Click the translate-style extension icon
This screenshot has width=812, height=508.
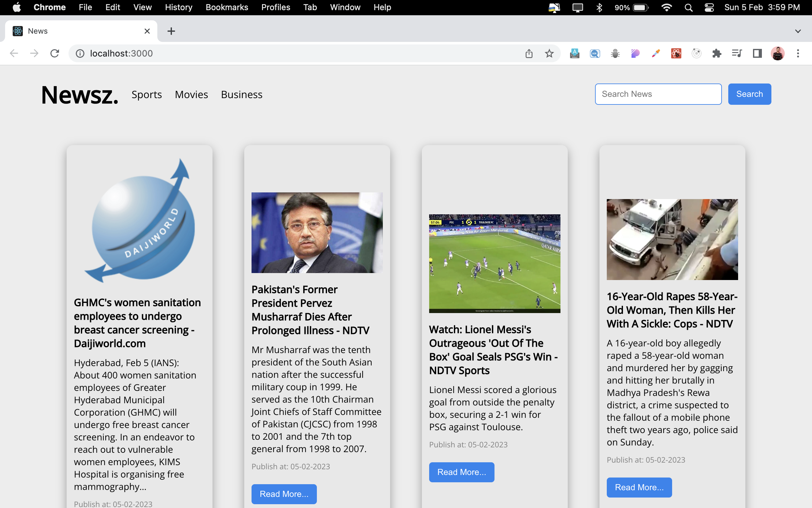click(x=574, y=53)
